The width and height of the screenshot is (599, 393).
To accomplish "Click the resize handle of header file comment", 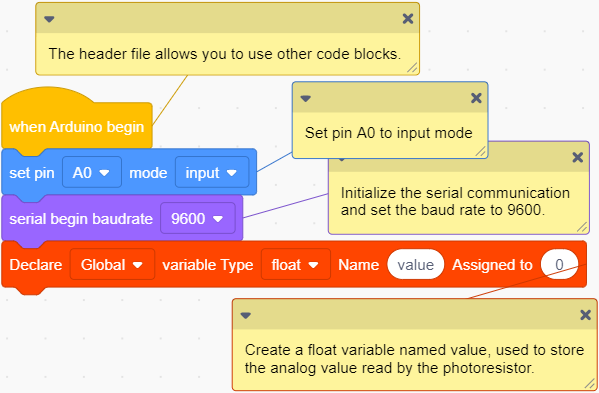I will tap(412, 68).
